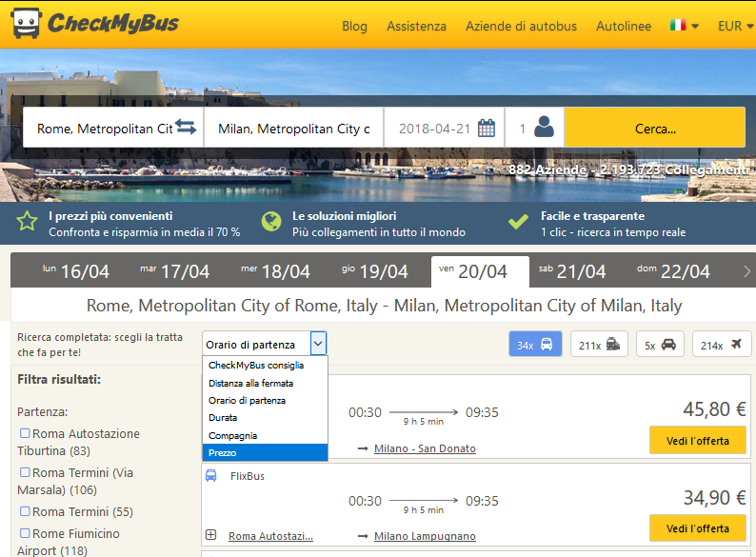Check Roma Termini (Via Marsala) filter
Image resolution: width=756 pixels, height=557 pixels.
pos(25,472)
